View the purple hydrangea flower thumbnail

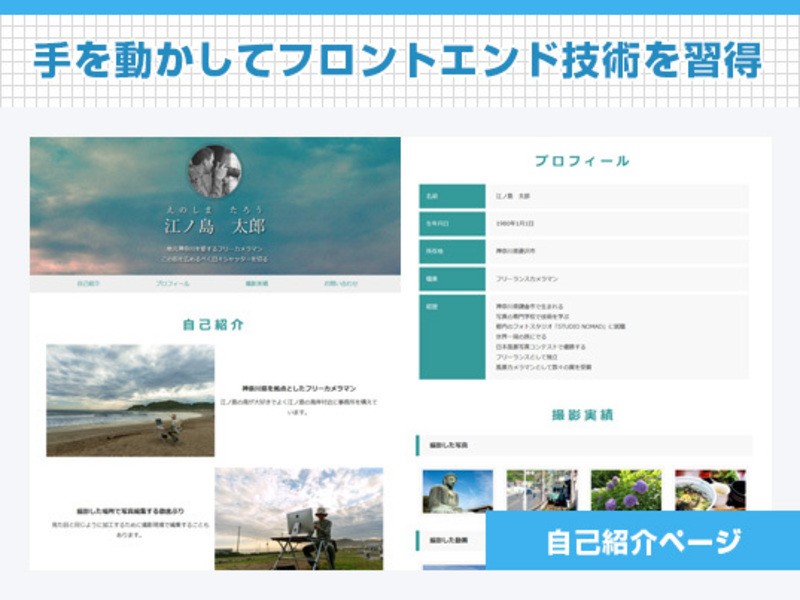click(x=626, y=491)
